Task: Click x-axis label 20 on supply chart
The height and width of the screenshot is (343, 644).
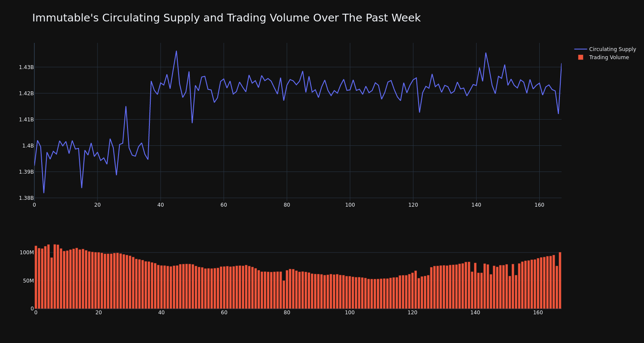Action: pos(97,205)
